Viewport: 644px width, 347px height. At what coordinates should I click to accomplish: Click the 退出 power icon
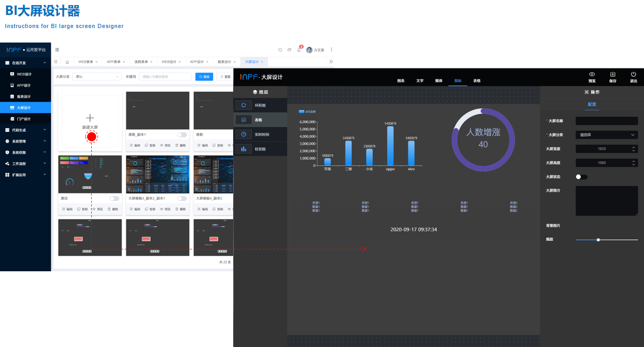633,74
